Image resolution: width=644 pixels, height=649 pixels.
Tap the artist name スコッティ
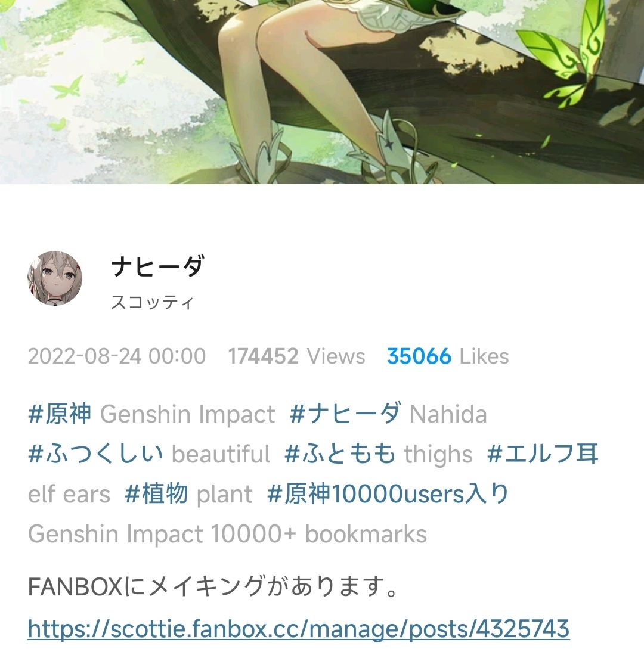coord(152,303)
